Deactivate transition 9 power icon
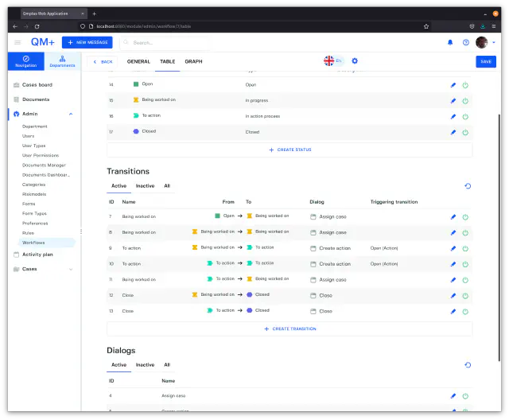The image size is (509, 420). pos(465,249)
